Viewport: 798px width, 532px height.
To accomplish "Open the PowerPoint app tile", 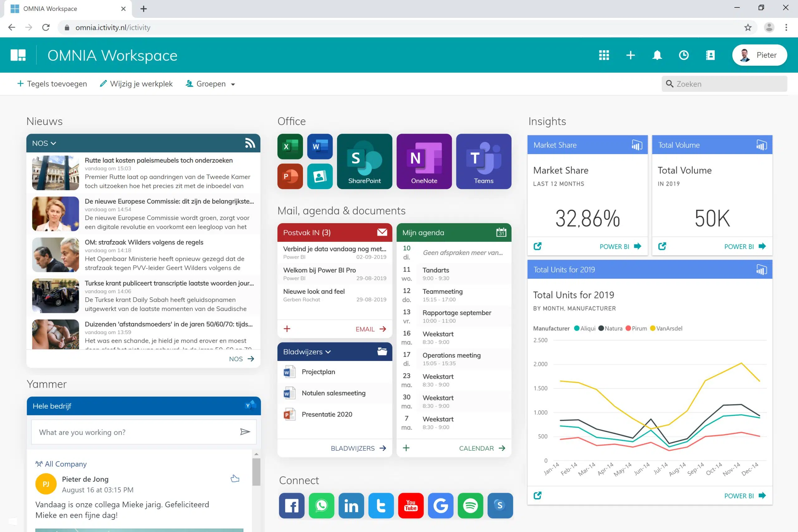I will [x=290, y=176].
